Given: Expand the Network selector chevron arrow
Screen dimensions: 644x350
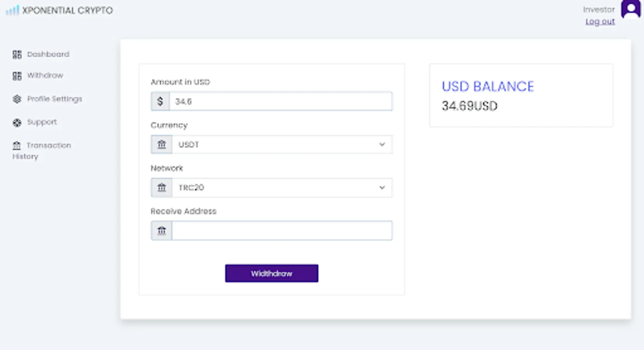Looking at the screenshot, I should click(x=382, y=188).
